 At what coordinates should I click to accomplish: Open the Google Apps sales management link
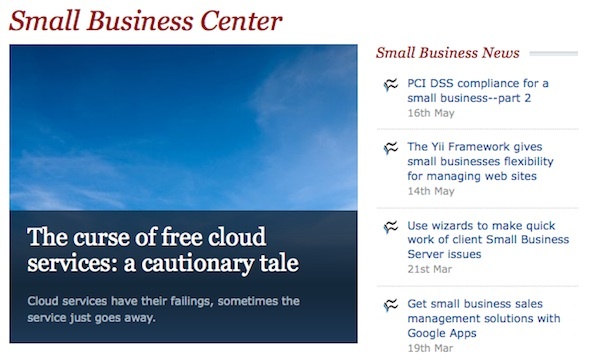(x=484, y=318)
